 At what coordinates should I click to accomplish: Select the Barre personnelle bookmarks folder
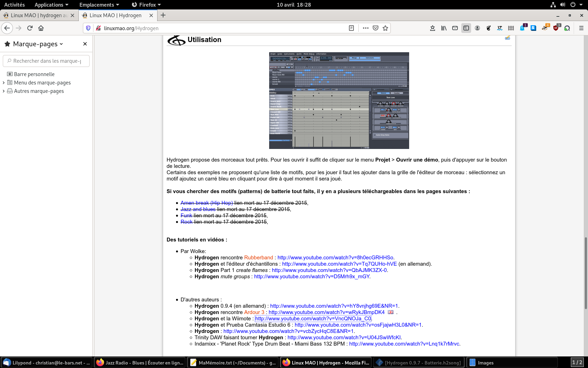click(x=34, y=74)
